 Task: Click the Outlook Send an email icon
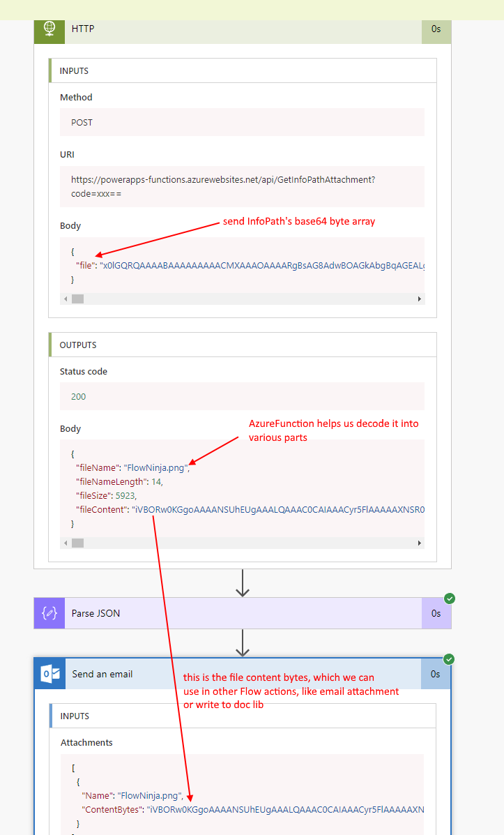(50, 674)
